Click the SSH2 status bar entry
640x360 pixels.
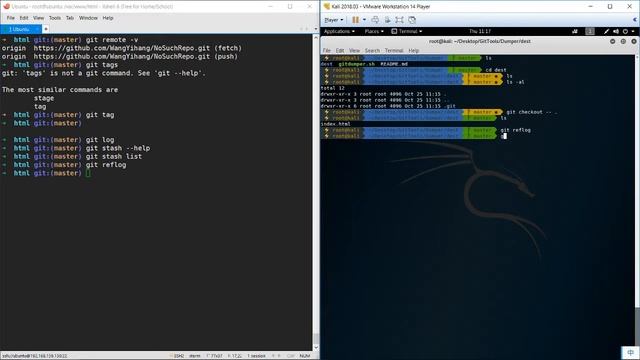179,356
